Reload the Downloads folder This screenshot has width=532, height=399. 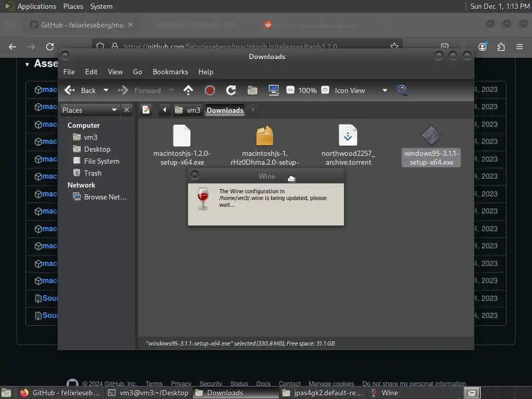[231, 90]
